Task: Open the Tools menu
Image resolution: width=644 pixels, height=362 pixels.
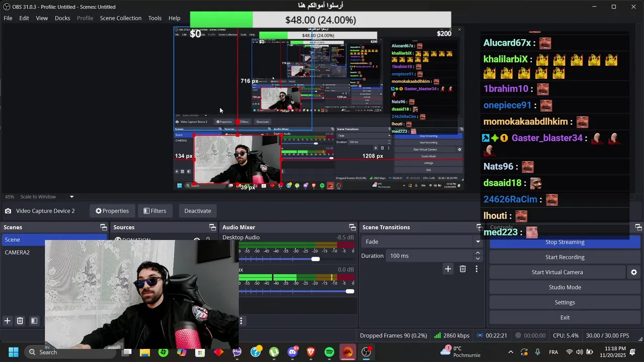Action: 155,18
